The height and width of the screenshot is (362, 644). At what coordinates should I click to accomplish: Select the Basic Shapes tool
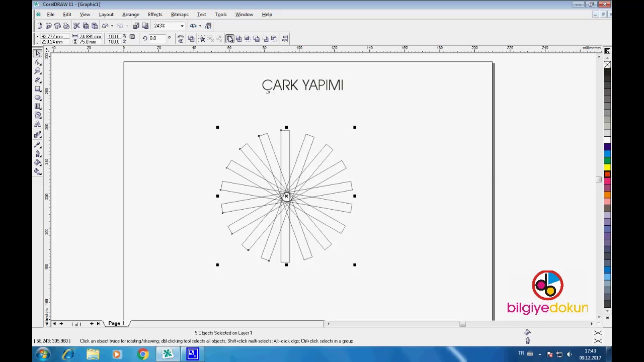(38, 116)
